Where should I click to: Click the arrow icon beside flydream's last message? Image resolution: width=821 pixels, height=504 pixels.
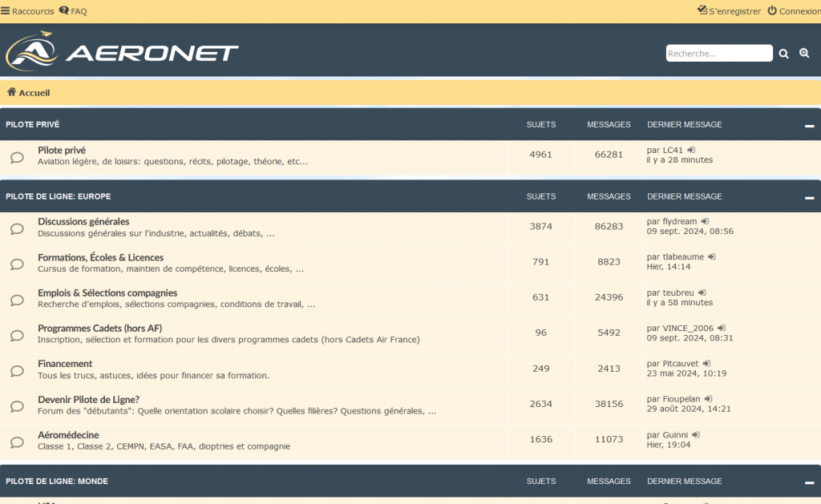click(x=705, y=221)
